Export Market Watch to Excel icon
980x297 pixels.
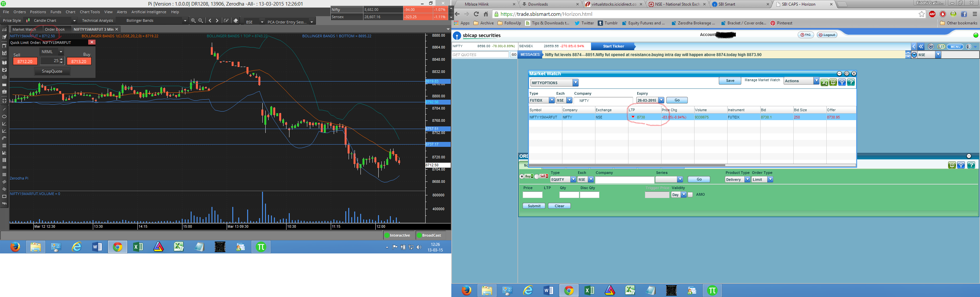pyautogui.click(x=824, y=82)
